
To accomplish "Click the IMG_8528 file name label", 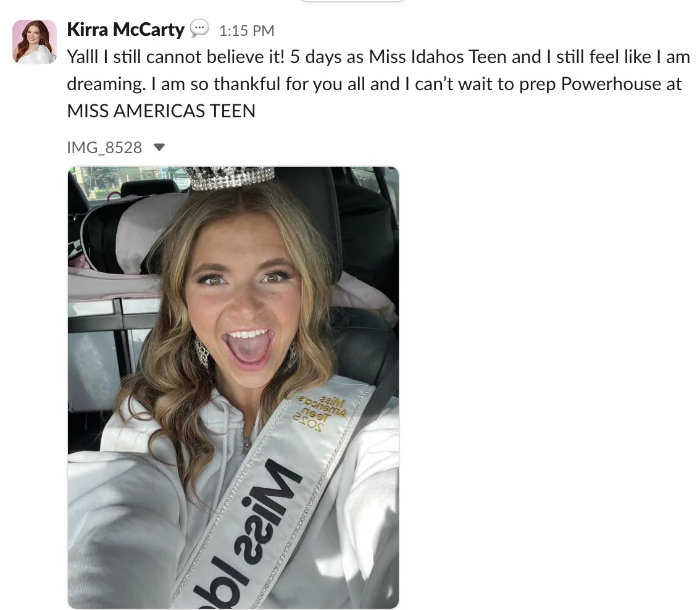I will (104, 148).
